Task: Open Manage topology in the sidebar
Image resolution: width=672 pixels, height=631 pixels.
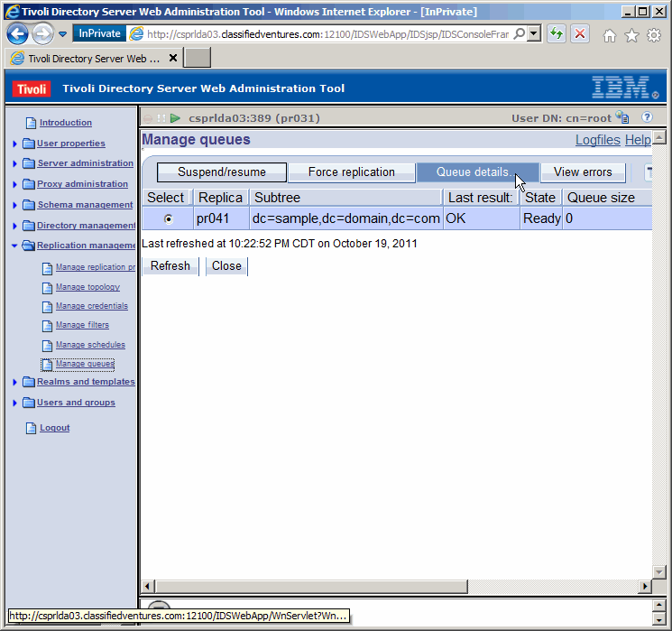Action: (87, 287)
